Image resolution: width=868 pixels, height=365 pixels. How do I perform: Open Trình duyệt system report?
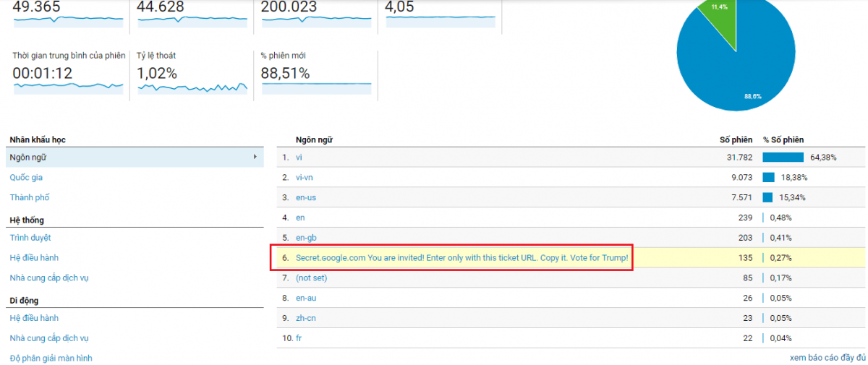click(30, 237)
